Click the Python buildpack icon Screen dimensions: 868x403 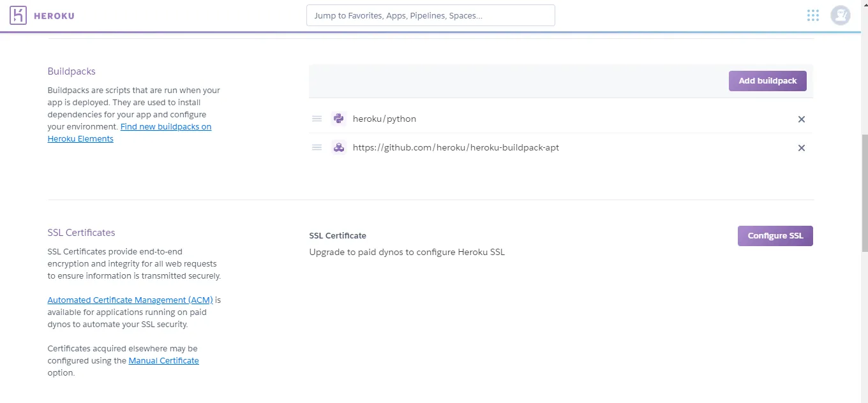click(339, 119)
